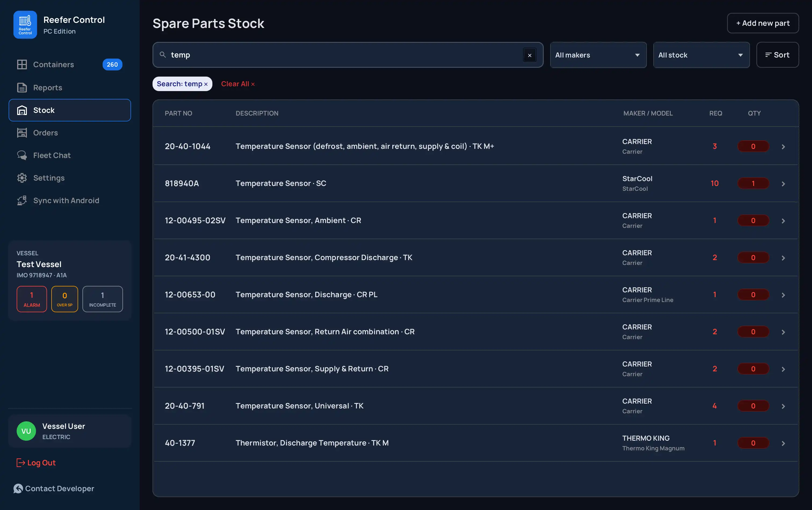Click the Containers grid icon

pos(22,64)
